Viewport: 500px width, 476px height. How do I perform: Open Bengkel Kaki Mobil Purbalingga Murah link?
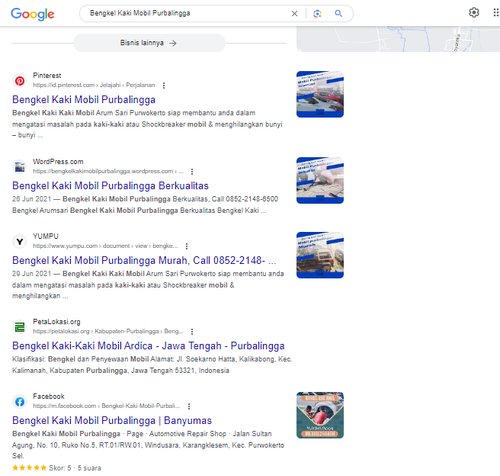pyautogui.click(x=144, y=260)
